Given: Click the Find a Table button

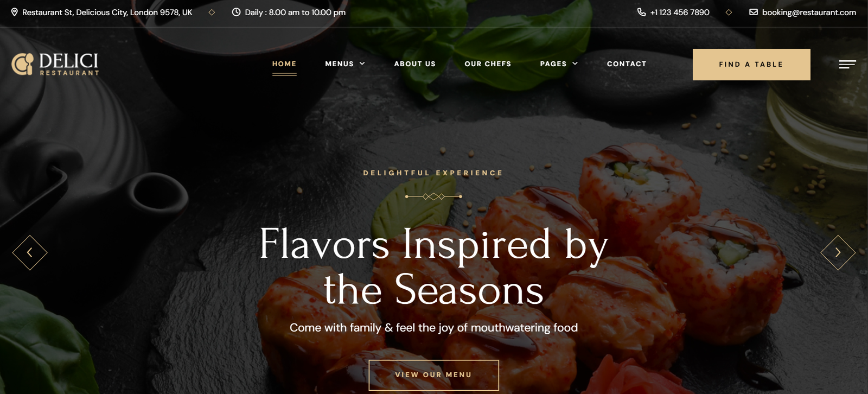Looking at the screenshot, I should 751,65.
